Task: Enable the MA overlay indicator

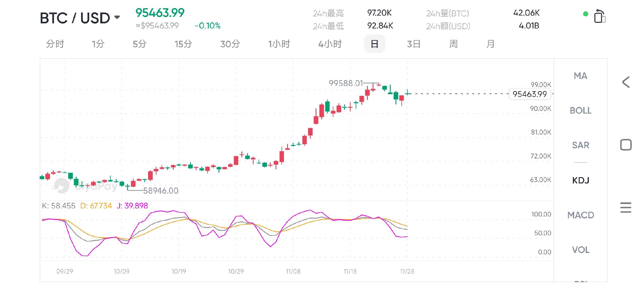Action: (x=580, y=76)
